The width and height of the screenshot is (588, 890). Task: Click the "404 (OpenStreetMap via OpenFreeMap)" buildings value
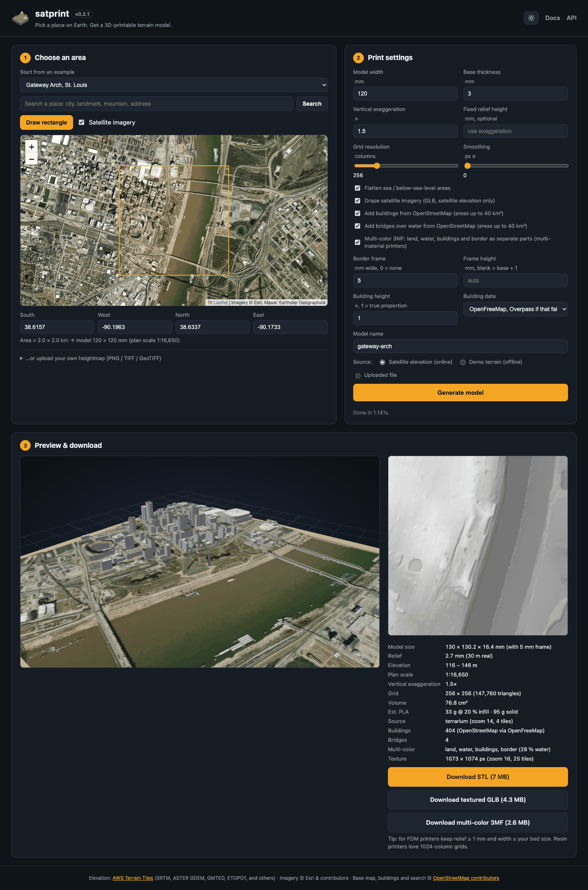click(x=495, y=731)
